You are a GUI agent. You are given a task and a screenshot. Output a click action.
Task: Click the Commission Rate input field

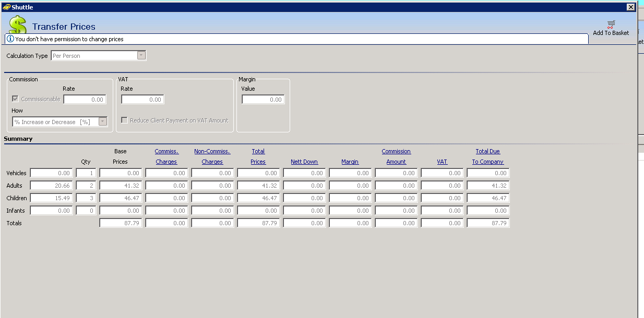tap(85, 99)
